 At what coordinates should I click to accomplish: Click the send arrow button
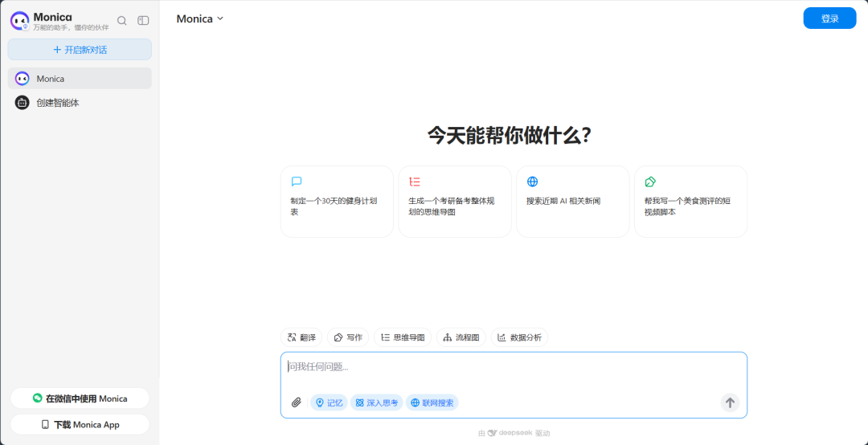(x=730, y=402)
